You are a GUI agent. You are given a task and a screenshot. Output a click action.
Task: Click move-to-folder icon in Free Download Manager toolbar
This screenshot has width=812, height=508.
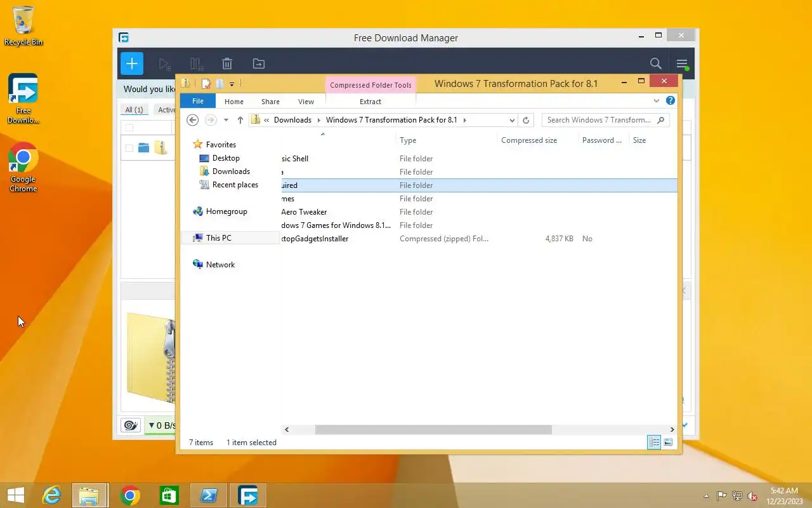pyautogui.click(x=259, y=63)
